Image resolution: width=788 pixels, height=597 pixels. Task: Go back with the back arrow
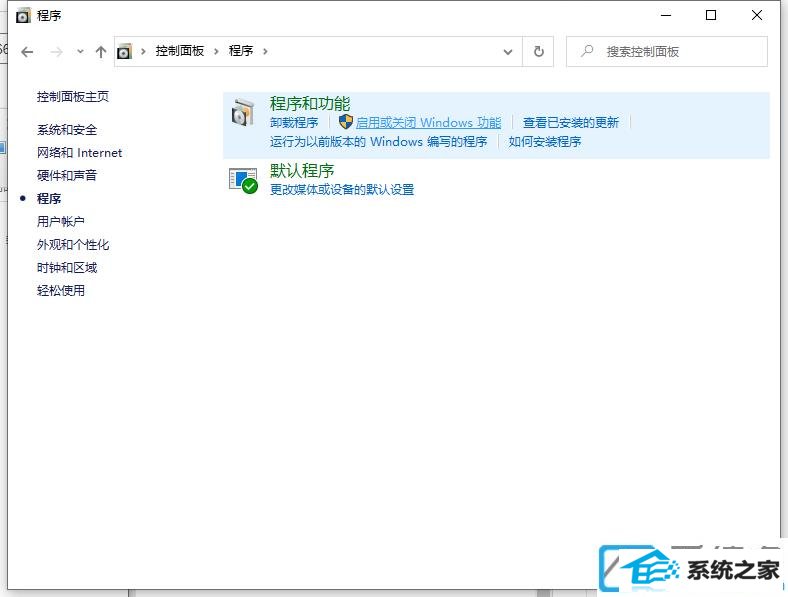tap(27, 51)
